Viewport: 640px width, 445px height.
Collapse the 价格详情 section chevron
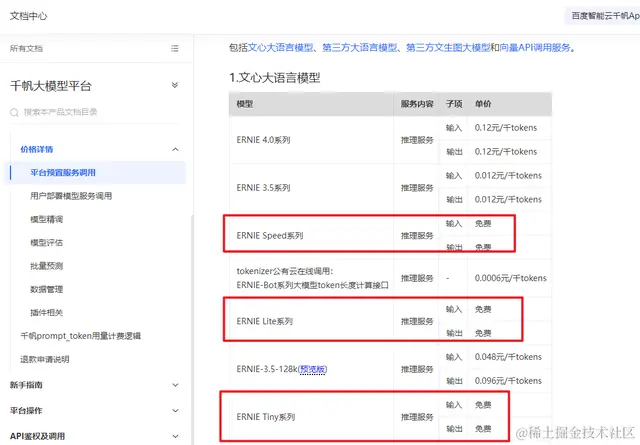[176, 149]
